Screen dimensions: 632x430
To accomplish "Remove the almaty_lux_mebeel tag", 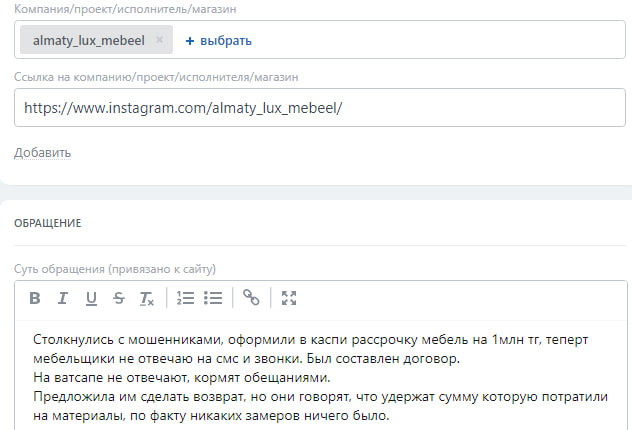I will (160, 41).
